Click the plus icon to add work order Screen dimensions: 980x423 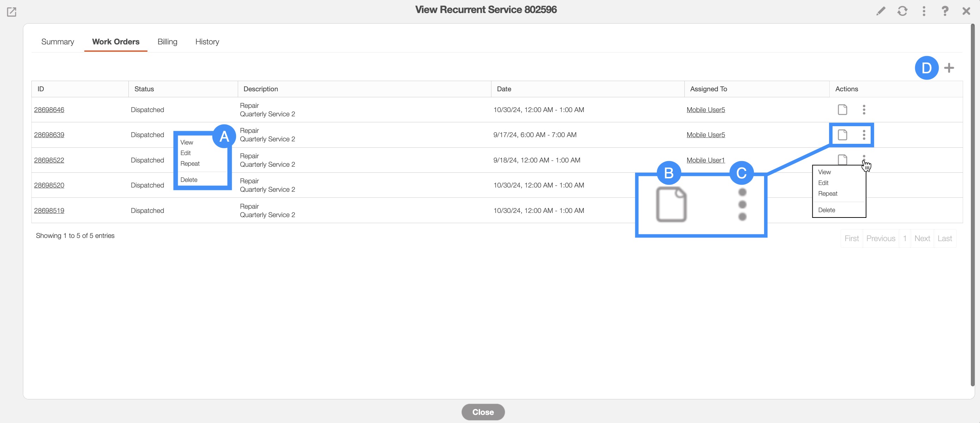[x=949, y=68]
